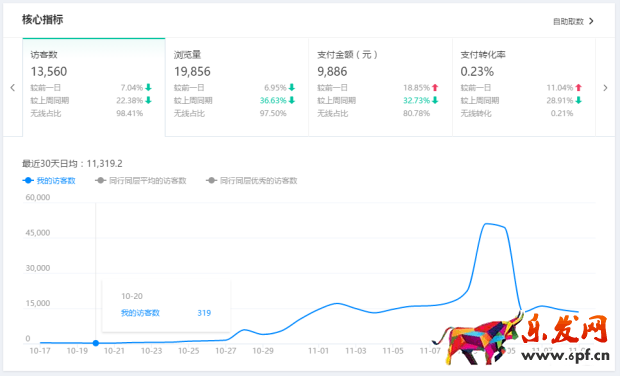
Task: Click the 核心指标 section title
Action: (42, 19)
